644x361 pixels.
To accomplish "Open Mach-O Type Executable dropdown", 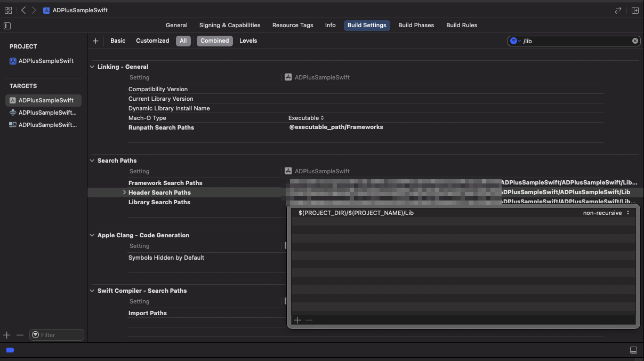I will click(x=306, y=118).
